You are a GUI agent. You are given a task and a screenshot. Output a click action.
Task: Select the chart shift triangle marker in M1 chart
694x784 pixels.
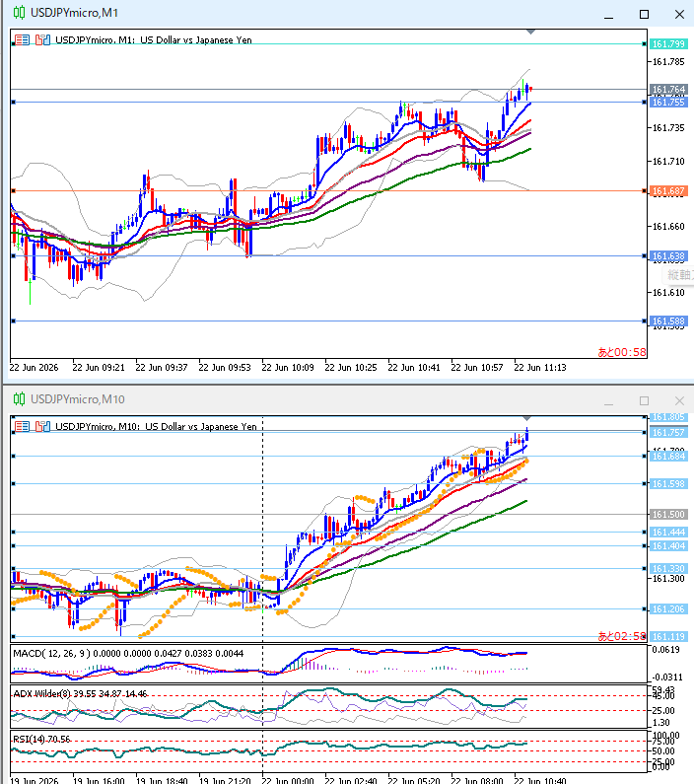pyautogui.click(x=530, y=32)
